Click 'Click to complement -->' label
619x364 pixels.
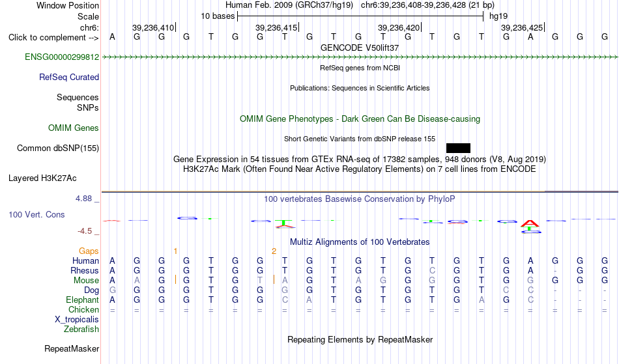click(53, 38)
